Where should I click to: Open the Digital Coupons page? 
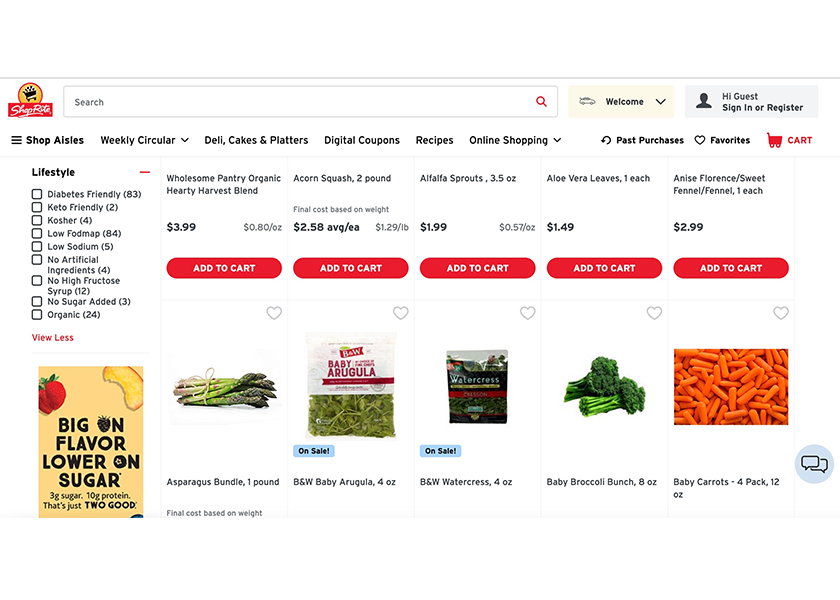362,140
